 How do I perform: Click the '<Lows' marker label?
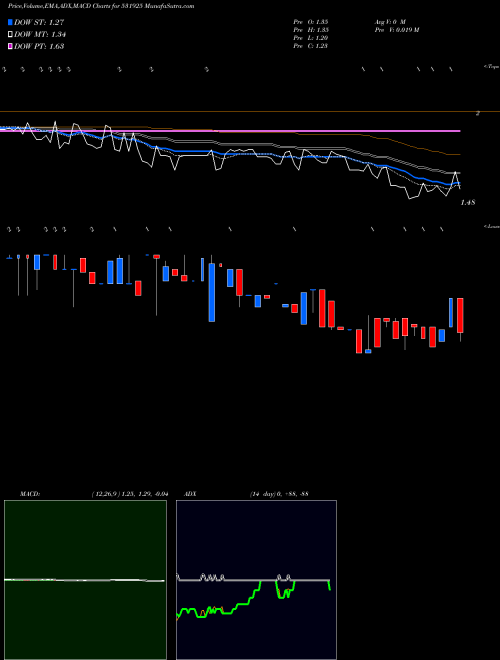(492, 226)
